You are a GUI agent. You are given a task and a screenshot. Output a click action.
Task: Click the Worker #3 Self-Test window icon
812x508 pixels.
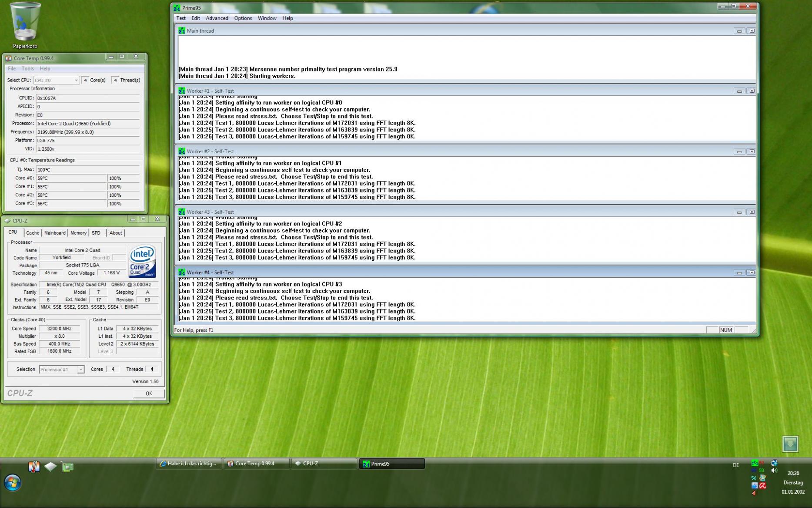182,212
